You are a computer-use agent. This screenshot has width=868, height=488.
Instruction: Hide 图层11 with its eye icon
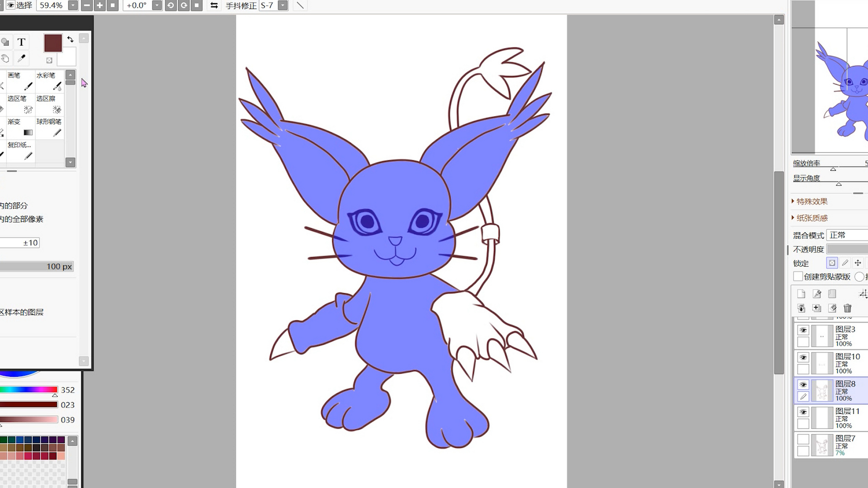tap(803, 412)
